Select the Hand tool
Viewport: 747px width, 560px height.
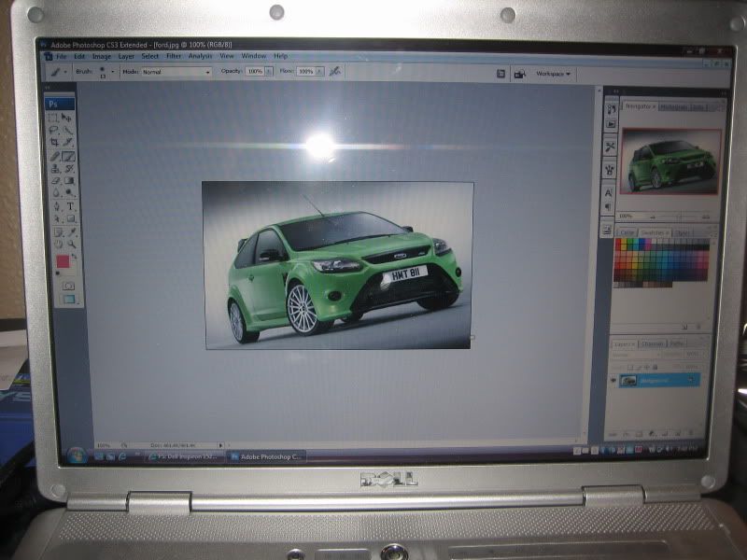pos(58,244)
